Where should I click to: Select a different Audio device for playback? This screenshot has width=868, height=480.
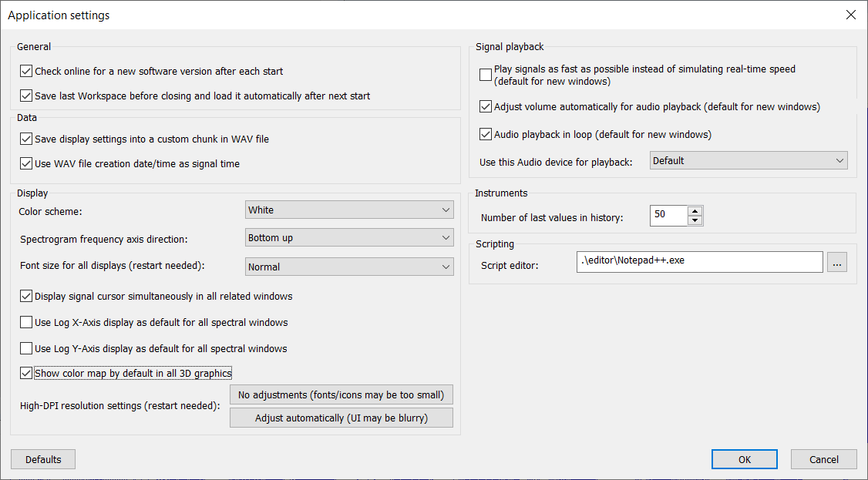[x=748, y=160]
